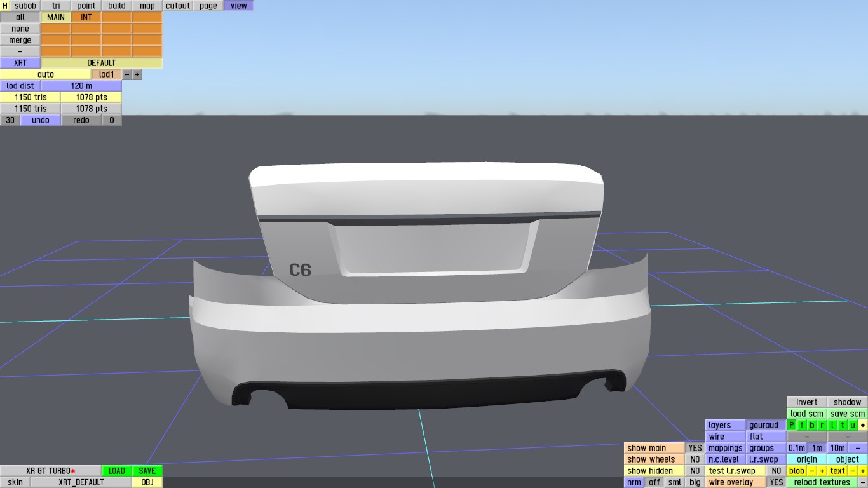Image resolution: width=868 pixels, height=488 pixels.
Task: Edit the 120 m LOD distance value
Action: tap(81, 86)
